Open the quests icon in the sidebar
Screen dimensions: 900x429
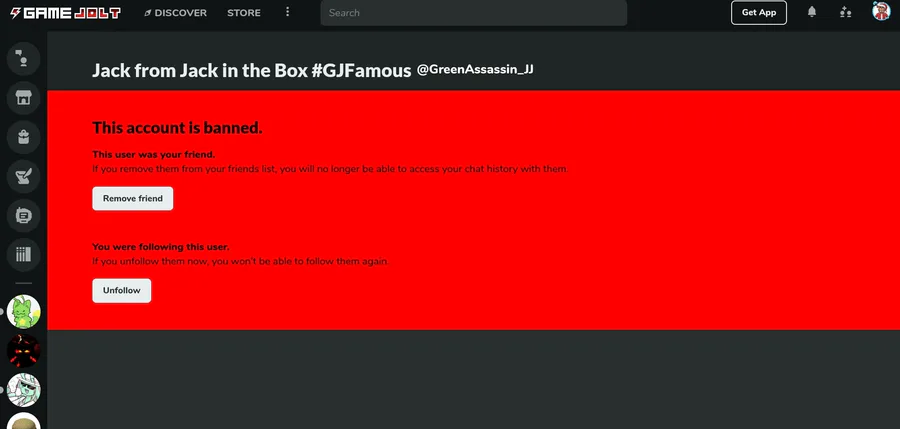(x=23, y=176)
